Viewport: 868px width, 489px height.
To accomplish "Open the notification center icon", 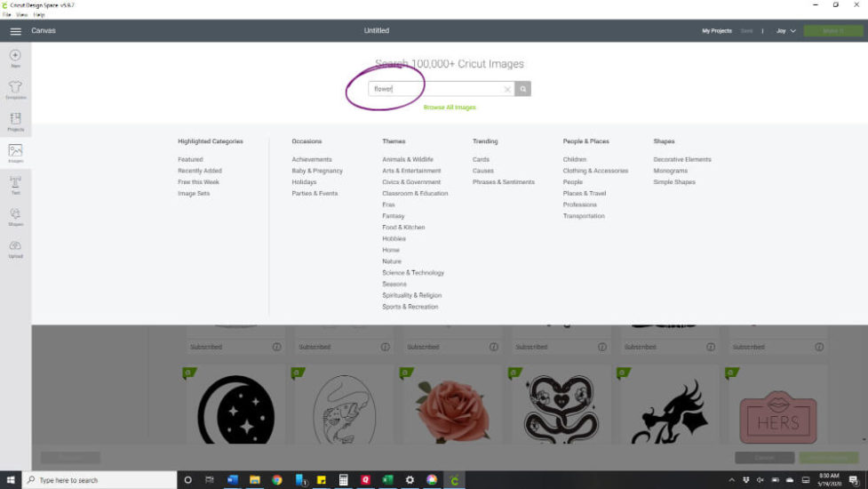I will click(854, 479).
